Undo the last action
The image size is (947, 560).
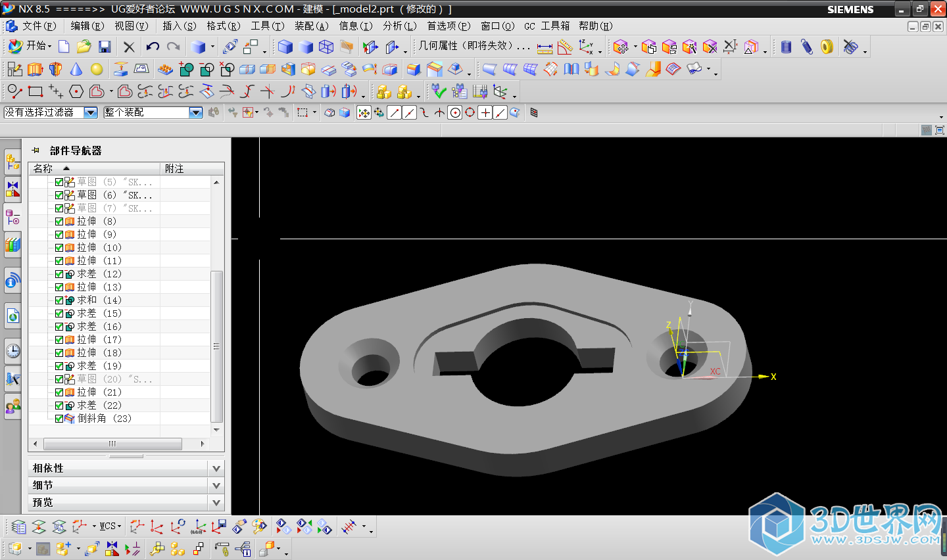click(153, 47)
